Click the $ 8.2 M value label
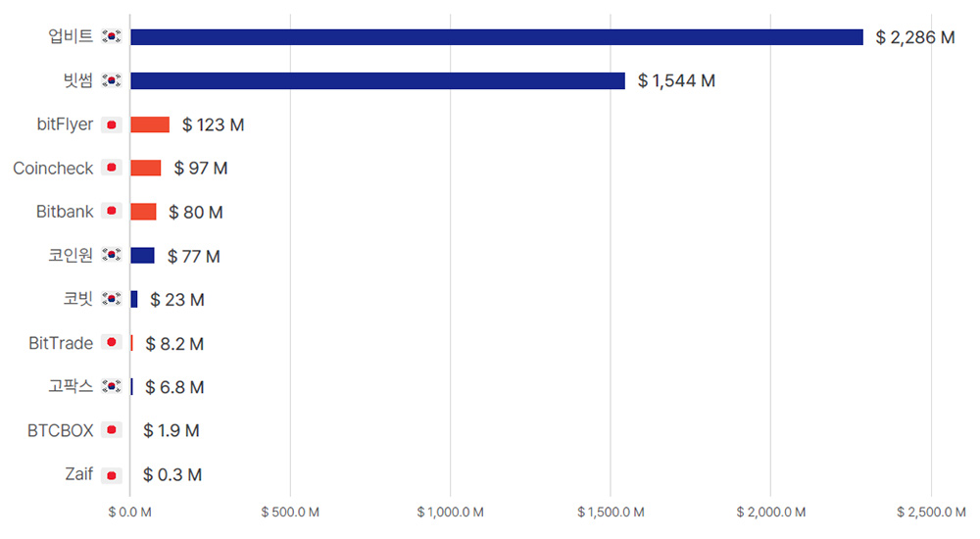This screenshot has width=980, height=539. click(174, 343)
